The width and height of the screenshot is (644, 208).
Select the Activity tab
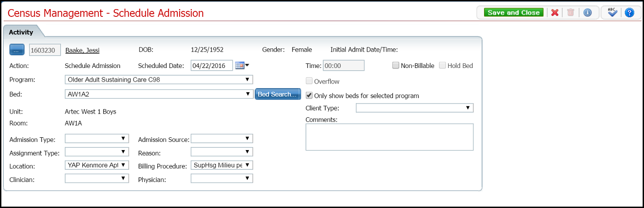point(21,32)
